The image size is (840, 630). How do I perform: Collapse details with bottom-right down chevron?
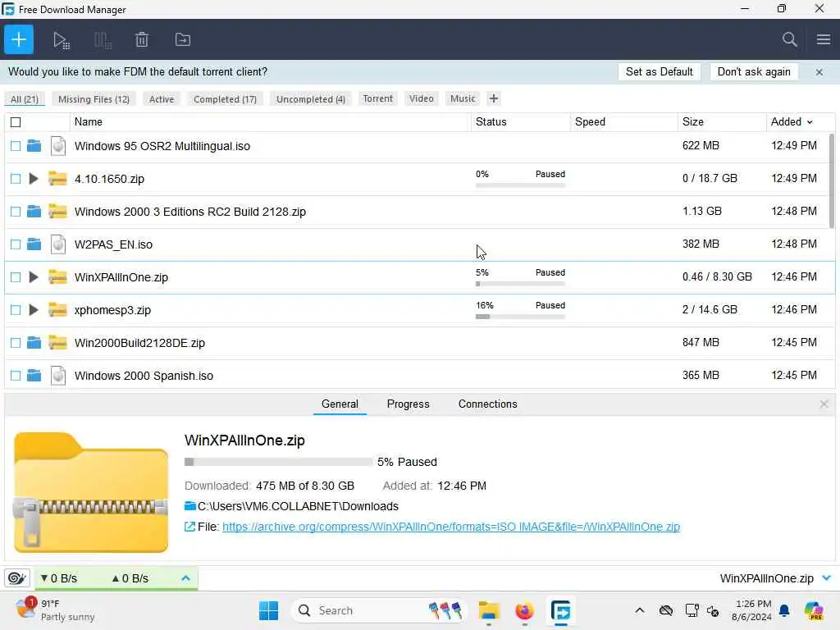click(x=826, y=578)
